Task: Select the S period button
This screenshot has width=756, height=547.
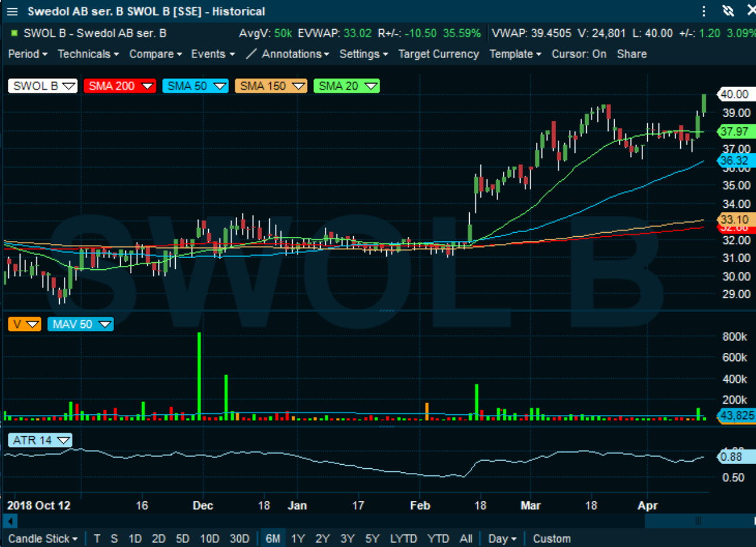Action: (x=114, y=539)
